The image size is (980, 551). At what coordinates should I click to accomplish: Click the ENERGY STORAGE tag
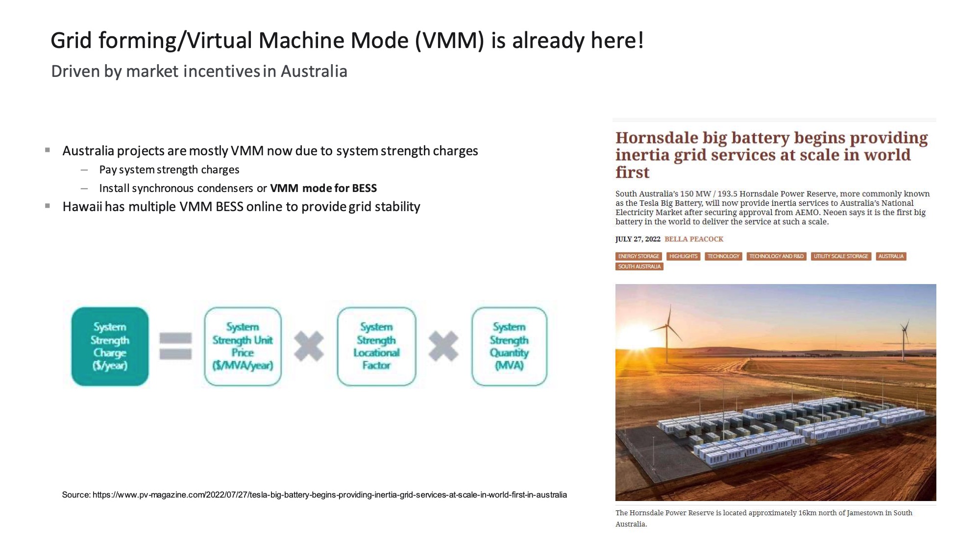pos(638,256)
